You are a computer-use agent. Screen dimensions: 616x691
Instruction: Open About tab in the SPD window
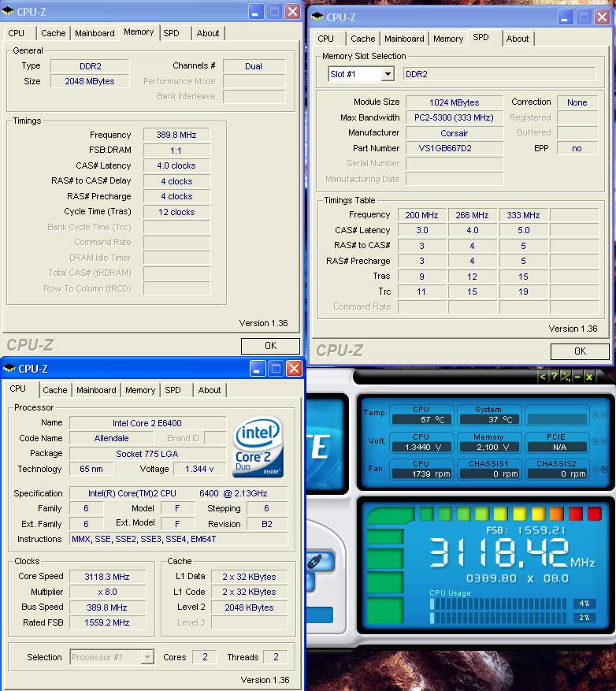pyautogui.click(x=518, y=39)
